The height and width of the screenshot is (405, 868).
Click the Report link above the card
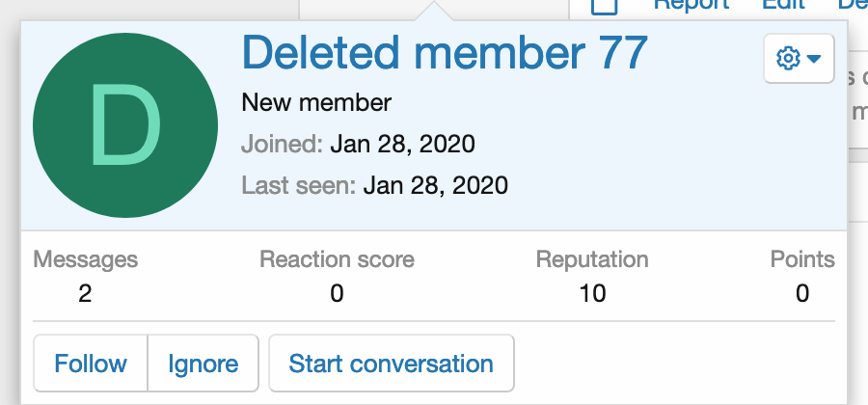pos(691,4)
